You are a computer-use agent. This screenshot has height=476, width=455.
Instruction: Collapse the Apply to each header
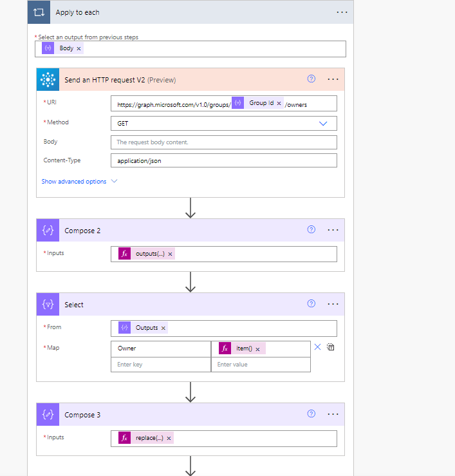(190, 12)
